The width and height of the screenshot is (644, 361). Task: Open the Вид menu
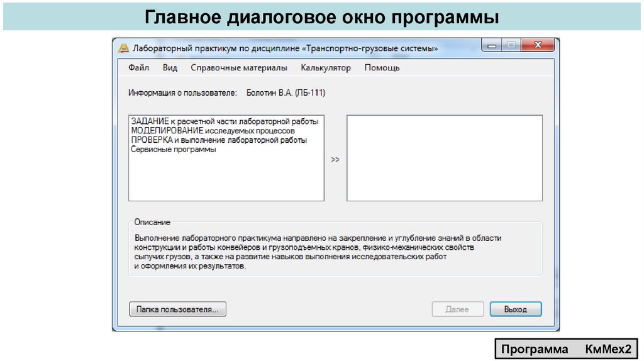170,68
